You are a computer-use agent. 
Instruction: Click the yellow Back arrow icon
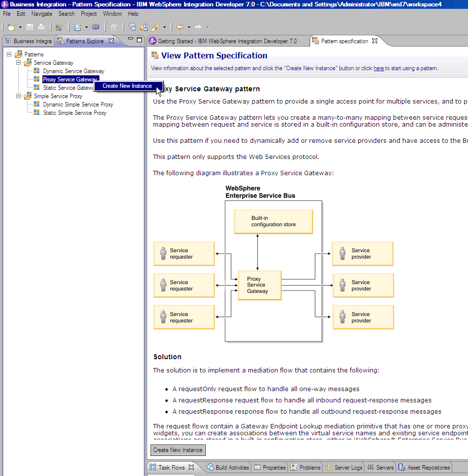pos(180,27)
